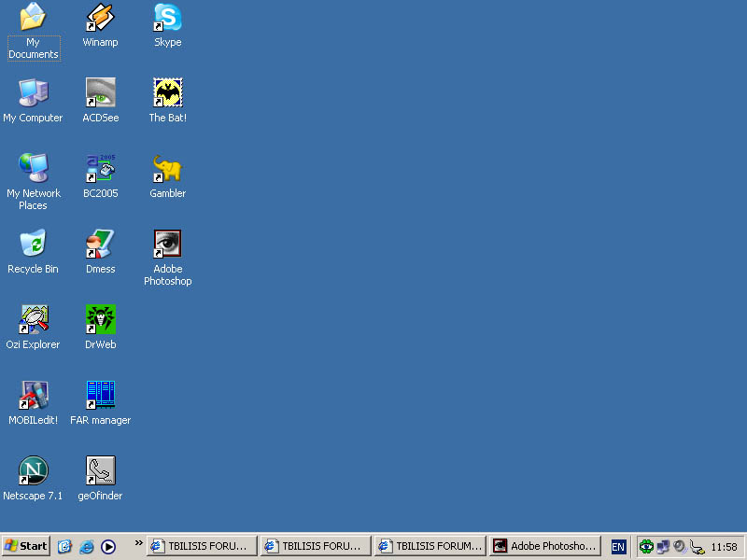The image size is (747, 560).
Task: Click the Ozi Explorer shortcut
Action: (33, 328)
